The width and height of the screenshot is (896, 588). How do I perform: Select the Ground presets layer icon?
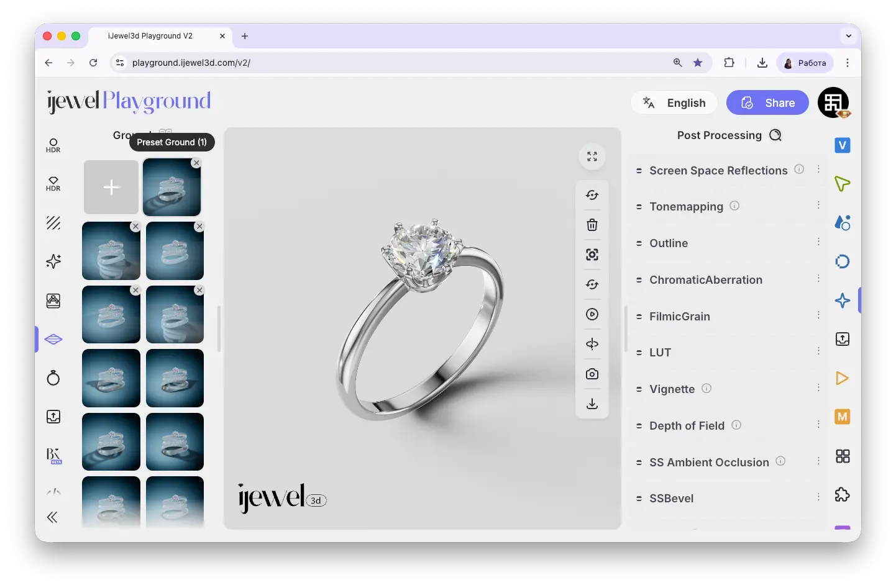coord(53,339)
